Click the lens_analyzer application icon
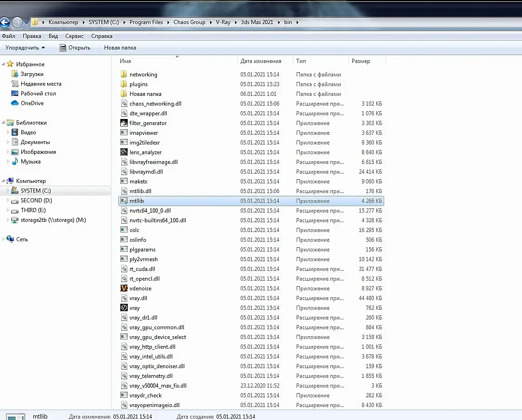Screen dimensions: 522x420 click(x=124, y=152)
